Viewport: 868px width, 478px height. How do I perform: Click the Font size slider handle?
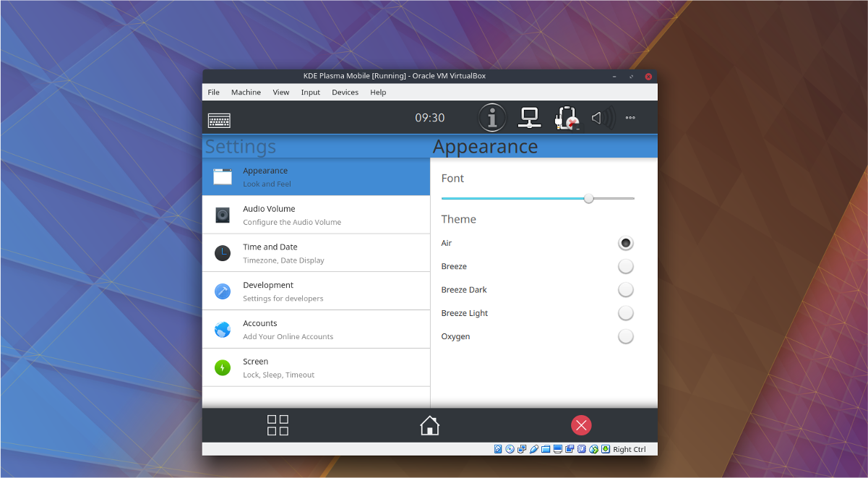588,198
